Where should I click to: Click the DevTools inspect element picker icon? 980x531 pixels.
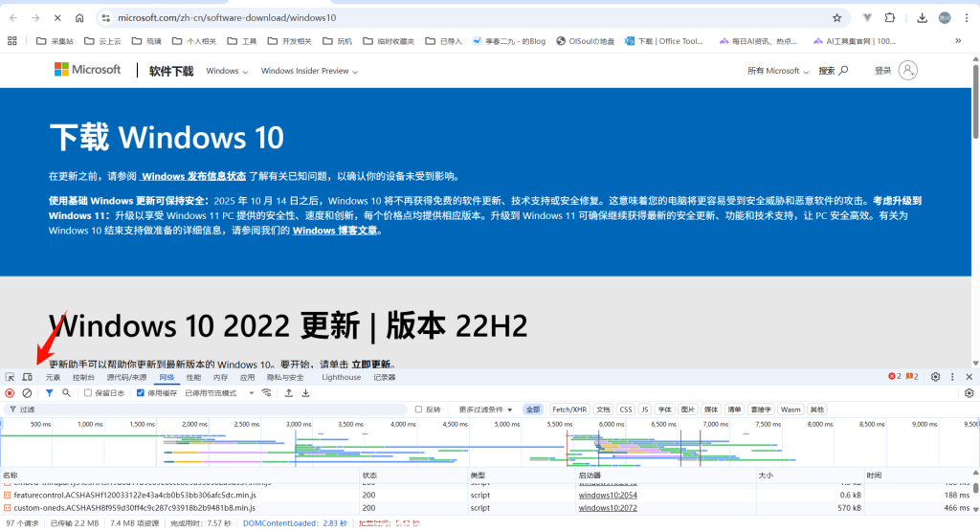tap(10, 377)
